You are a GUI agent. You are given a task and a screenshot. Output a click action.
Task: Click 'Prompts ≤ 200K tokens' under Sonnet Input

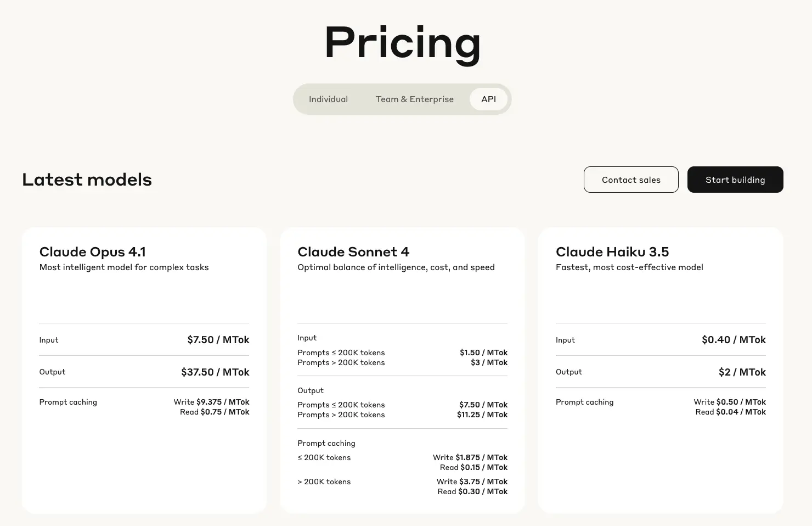pyautogui.click(x=341, y=352)
